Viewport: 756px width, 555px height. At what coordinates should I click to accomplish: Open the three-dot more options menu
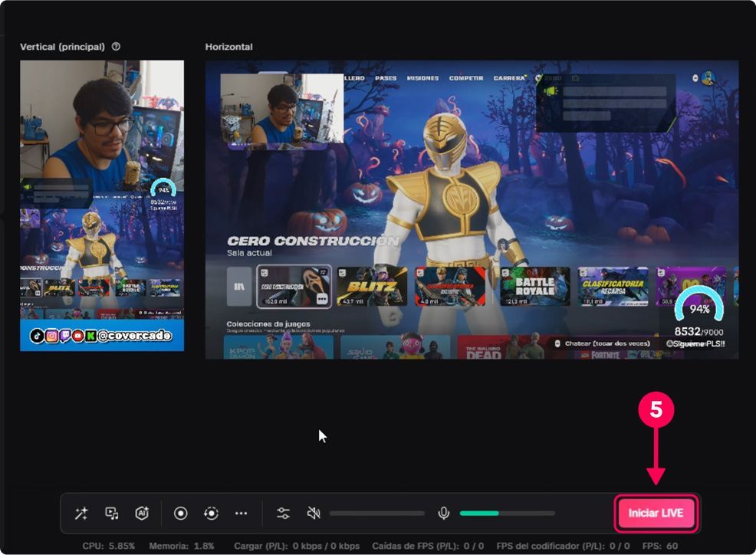point(241,514)
